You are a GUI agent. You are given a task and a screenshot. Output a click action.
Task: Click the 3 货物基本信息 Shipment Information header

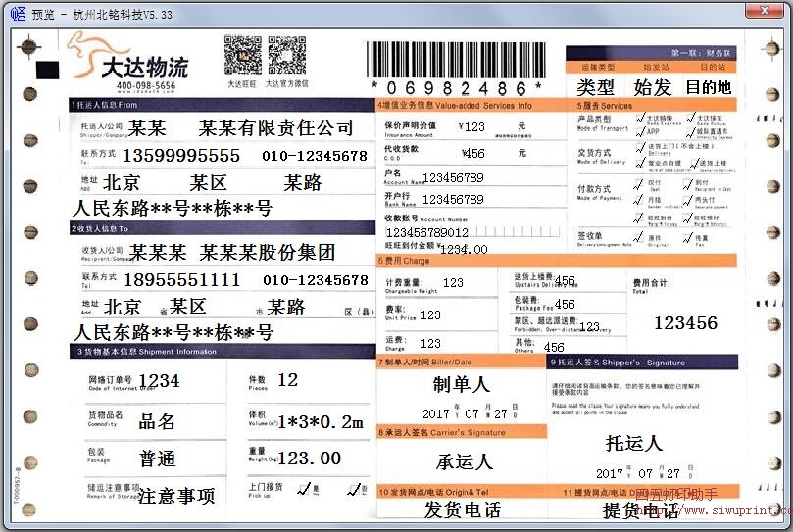222,351
